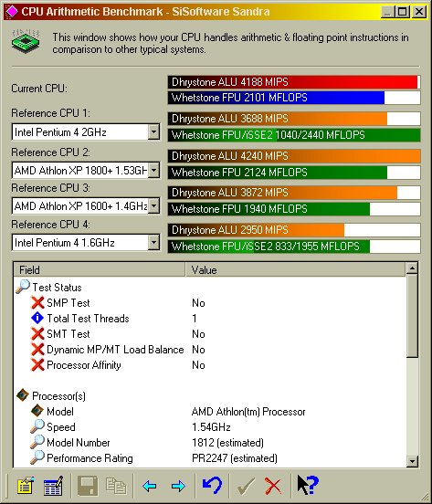Select the Processor(s) section row
This screenshot has height=504, width=432.
tap(58, 395)
